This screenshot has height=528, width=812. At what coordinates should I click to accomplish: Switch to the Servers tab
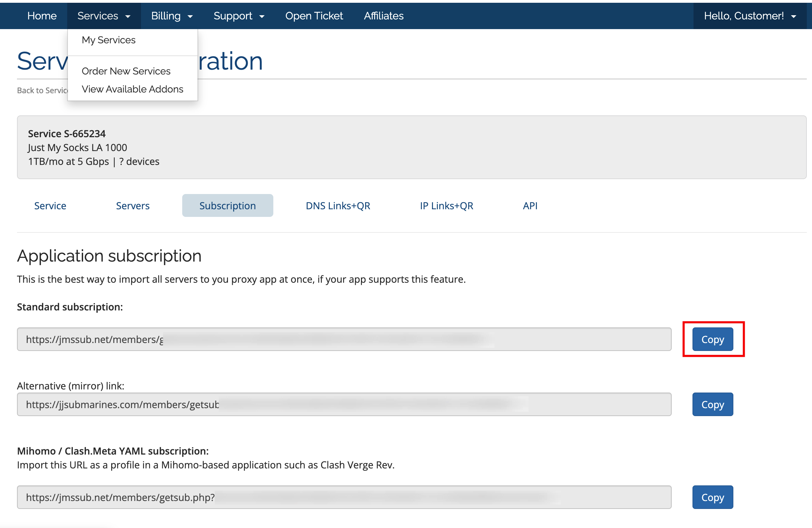coord(133,206)
